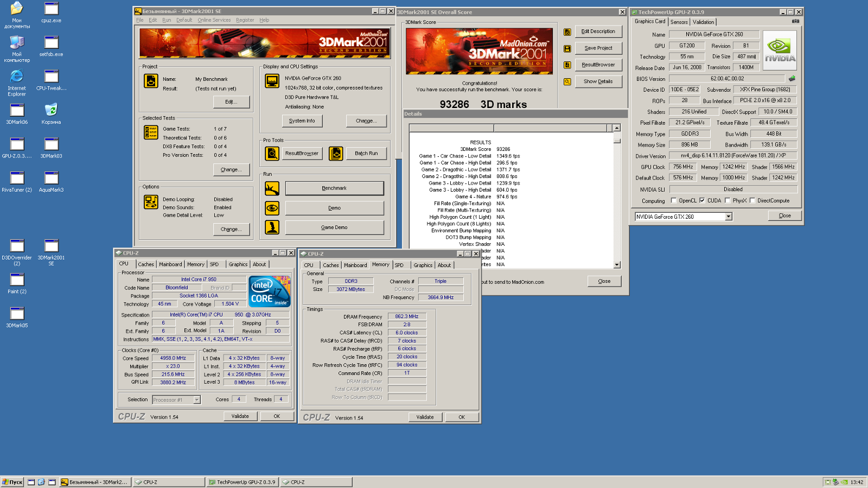The width and height of the screenshot is (868, 488).
Task: Switch to the Sensors tab in GPU-Z
Action: [x=679, y=22]
